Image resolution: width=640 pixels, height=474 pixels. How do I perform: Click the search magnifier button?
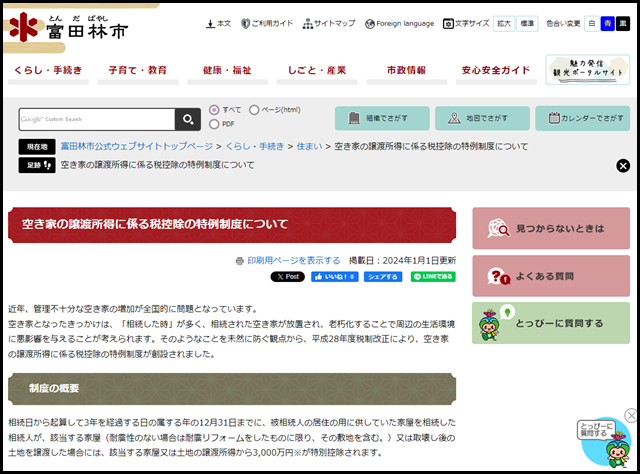[x=188, y=119]
